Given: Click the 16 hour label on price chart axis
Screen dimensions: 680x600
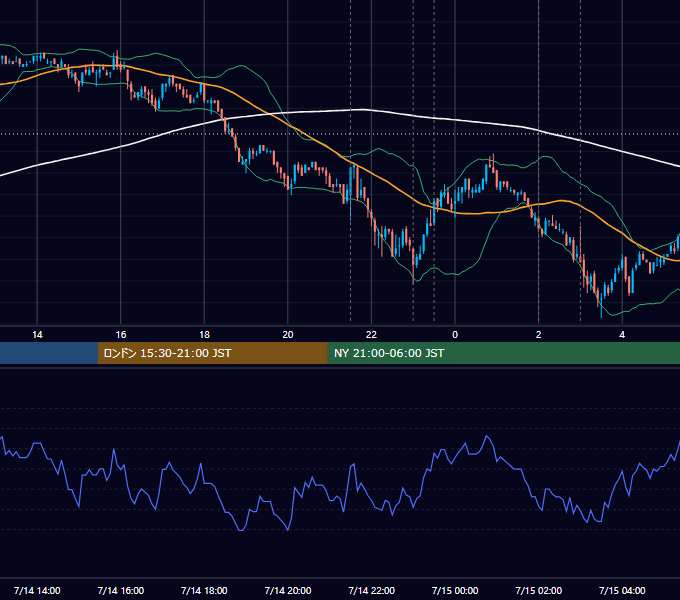Looking at the screenshot, I should pos(121,335).
